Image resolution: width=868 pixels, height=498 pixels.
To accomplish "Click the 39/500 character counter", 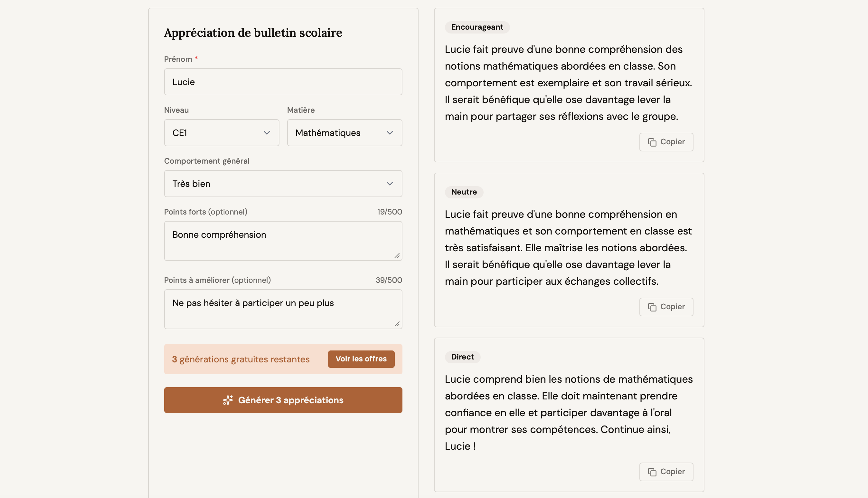I will click(389, 280).
